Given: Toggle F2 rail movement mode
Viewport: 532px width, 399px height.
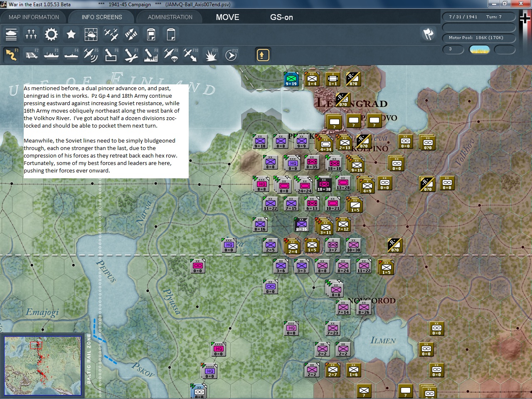Looking at the screenshot, I should [31, 55].
